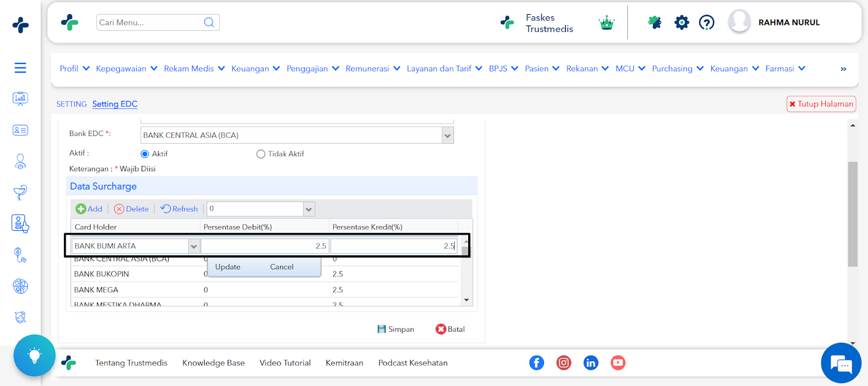Open the live chat bubble
The width and height of the screenshot is (868, 386).
pos(841,363)
